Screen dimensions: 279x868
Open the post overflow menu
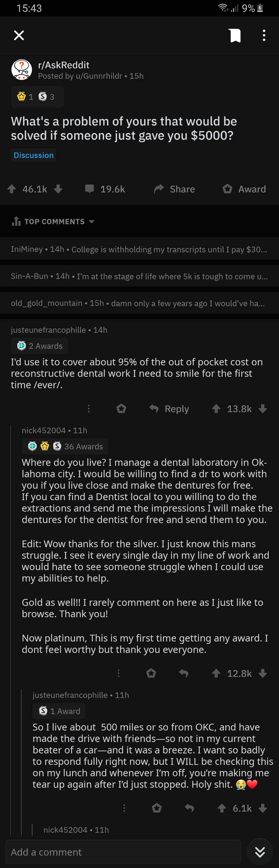(264, 35)
